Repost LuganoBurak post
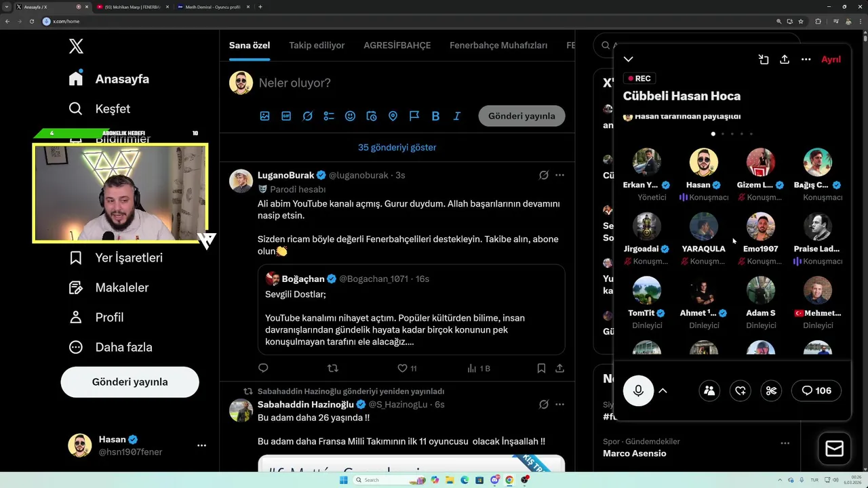 click(332, 368)
